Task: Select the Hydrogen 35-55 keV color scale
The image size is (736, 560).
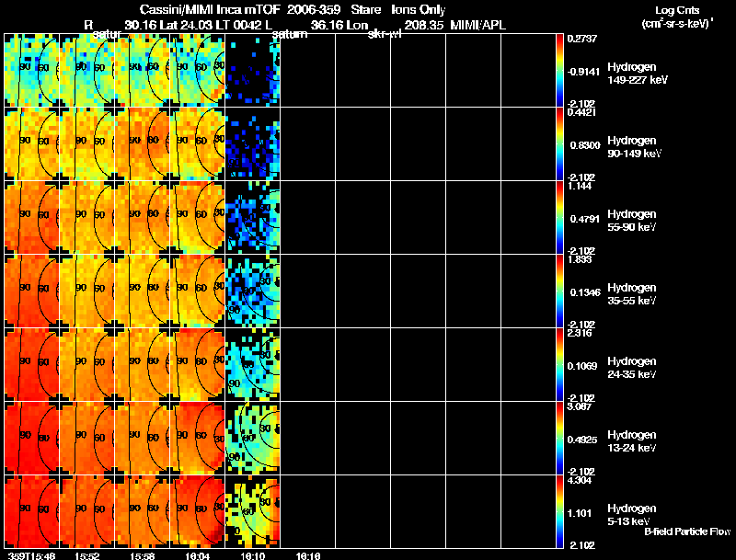Action: (560, 291)
